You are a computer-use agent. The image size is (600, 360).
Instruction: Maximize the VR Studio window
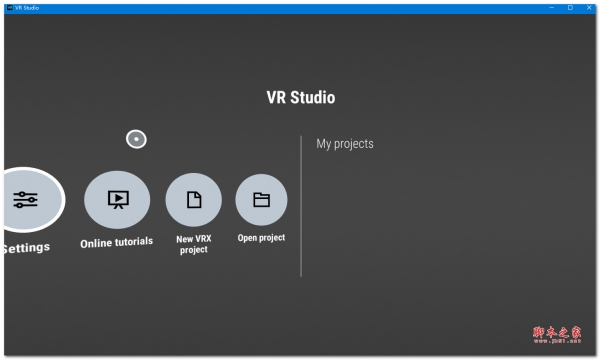click(x=570, y=8)
